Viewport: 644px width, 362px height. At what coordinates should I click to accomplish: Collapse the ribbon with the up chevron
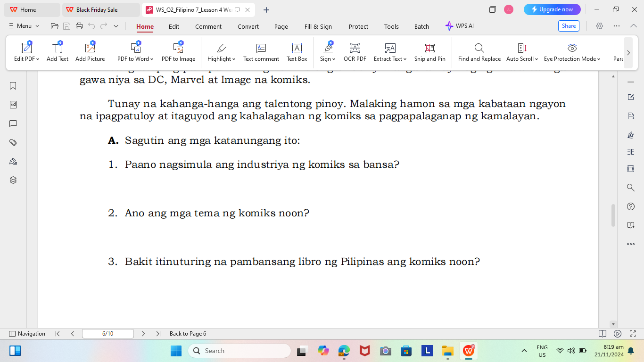click(634, 26)
